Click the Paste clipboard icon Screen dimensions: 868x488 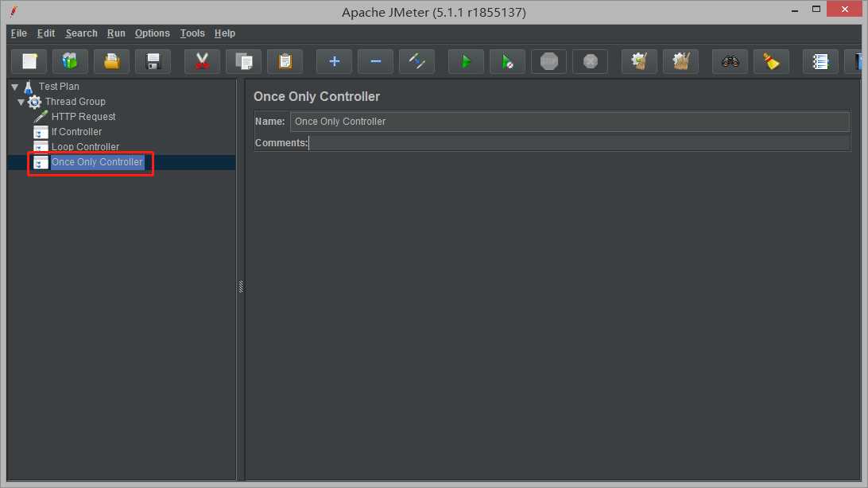[x=285, y=61]
